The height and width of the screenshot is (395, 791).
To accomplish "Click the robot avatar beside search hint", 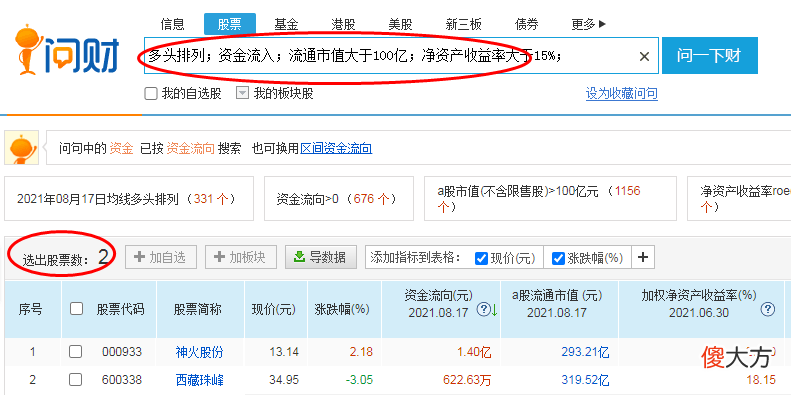I will (22, 147).
